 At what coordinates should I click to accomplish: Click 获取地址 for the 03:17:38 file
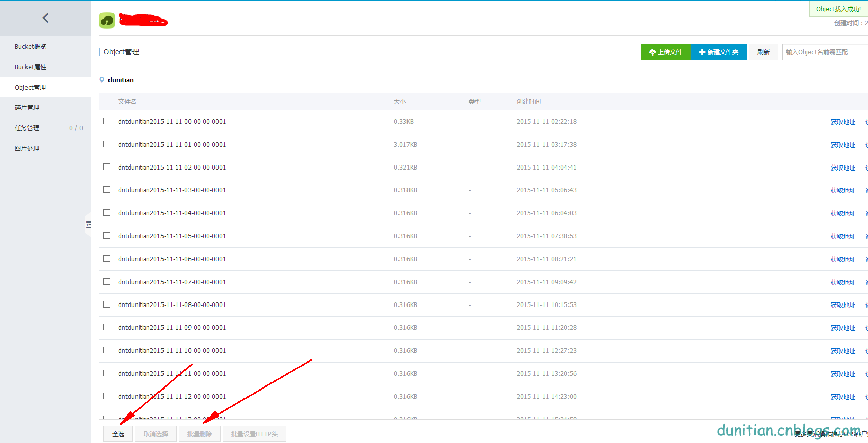(843, 145)
